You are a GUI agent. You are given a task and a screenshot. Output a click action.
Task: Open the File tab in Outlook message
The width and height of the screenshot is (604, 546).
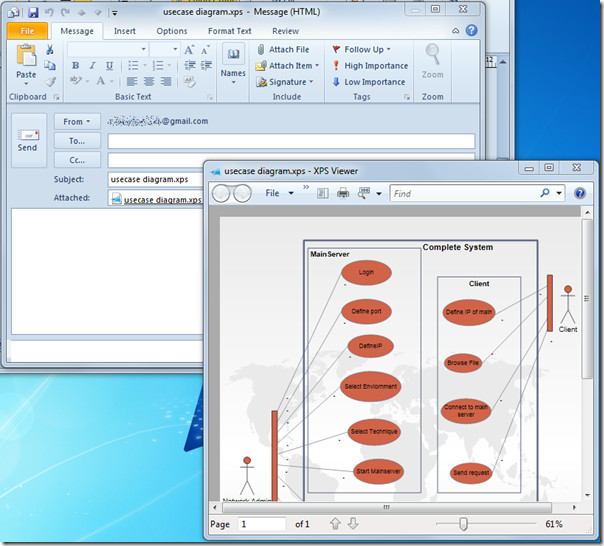tap(27, 31)
